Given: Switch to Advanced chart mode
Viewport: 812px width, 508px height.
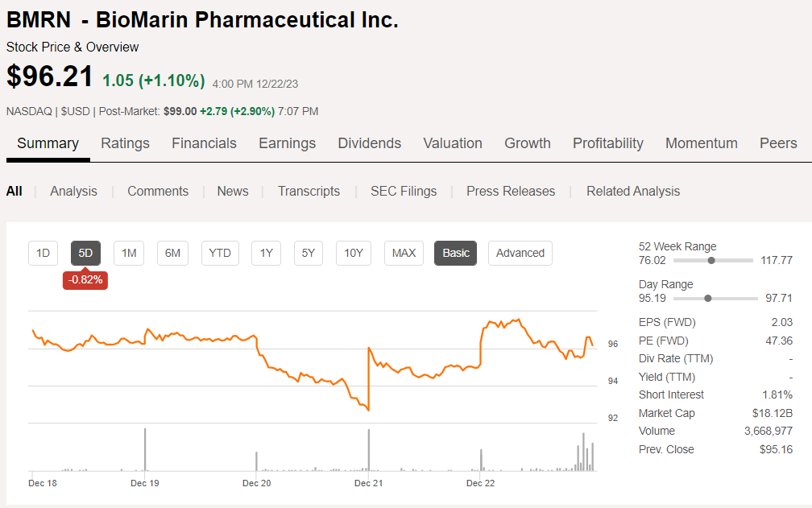Looking at the screenshot, I should (520, 253).
